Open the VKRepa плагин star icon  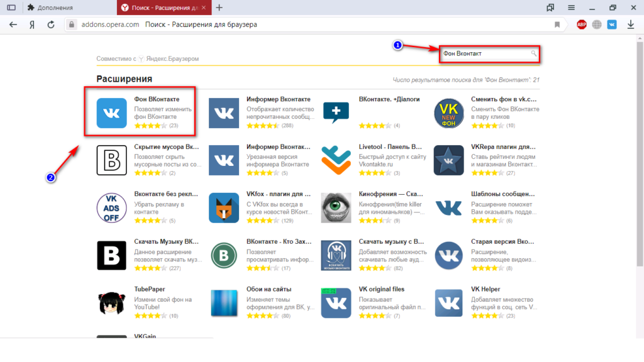coord(448,160)
